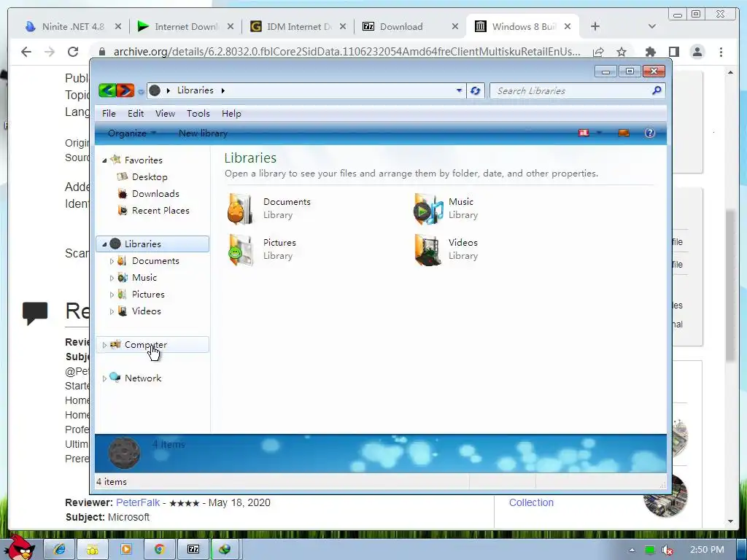
Task: Switch to the Ninite .NET 4.8 Chrome tab
Action: pos(72,27)
